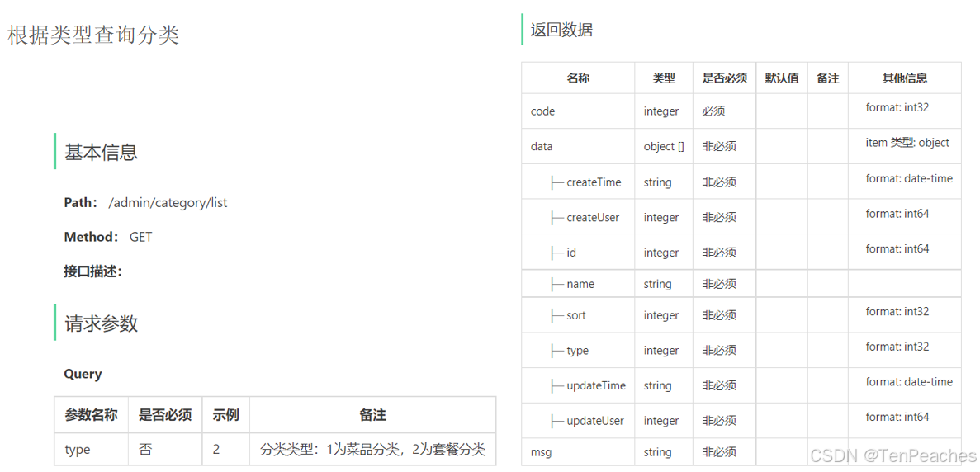Click integer type in the updateUser row
The width and height of the screenshot is (980, 472).
(661, 421)
